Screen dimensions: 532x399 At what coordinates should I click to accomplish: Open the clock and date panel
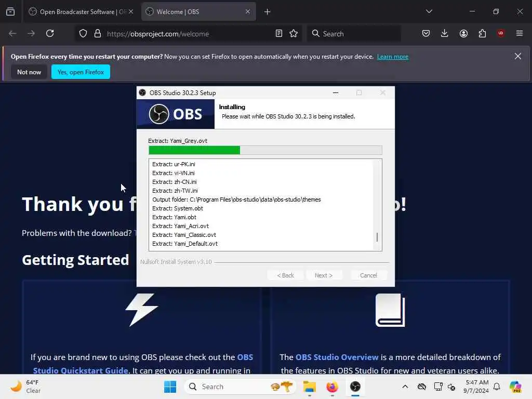(x=476, y=387)
